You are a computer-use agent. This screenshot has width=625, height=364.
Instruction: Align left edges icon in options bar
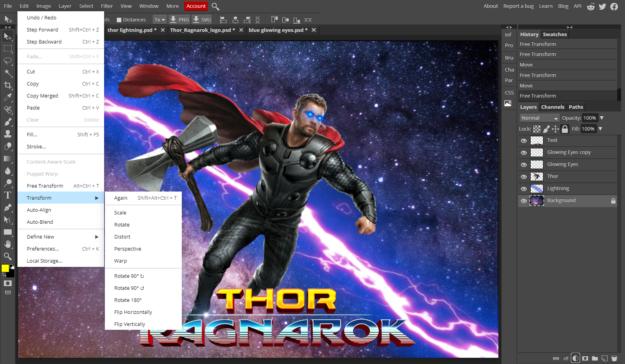tap(223, 20)
